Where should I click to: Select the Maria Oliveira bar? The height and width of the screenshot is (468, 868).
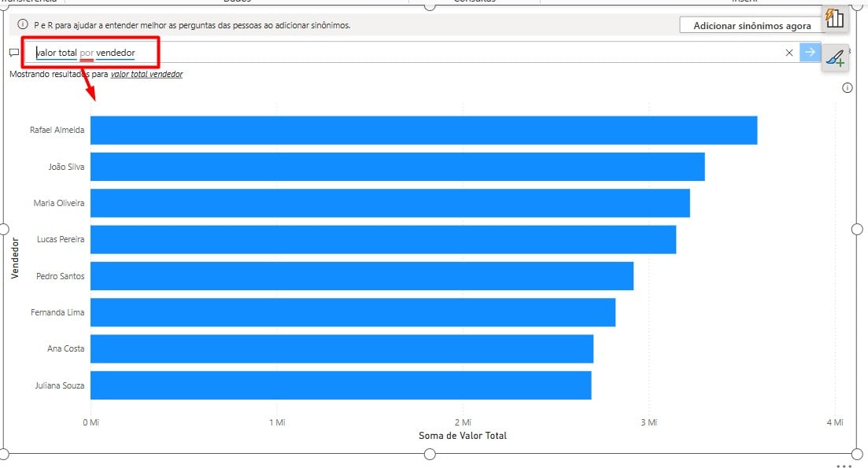390,203
